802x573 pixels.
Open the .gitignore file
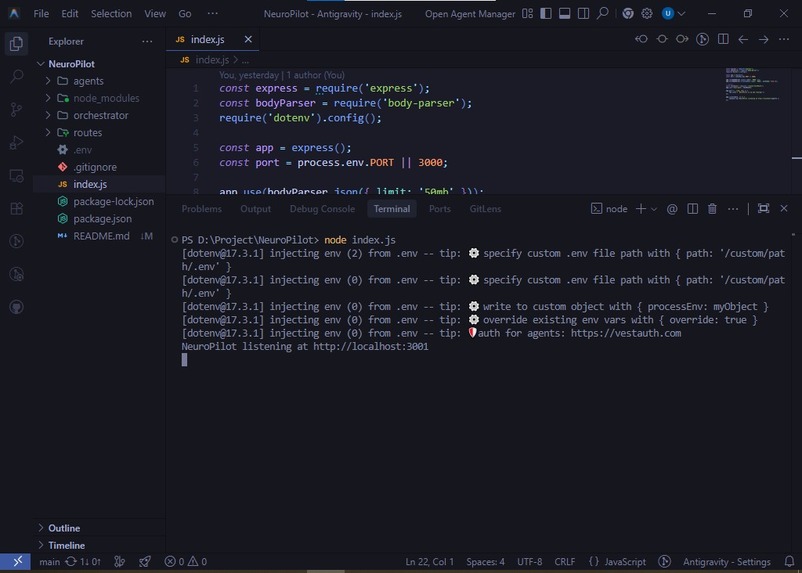point(100,167)
